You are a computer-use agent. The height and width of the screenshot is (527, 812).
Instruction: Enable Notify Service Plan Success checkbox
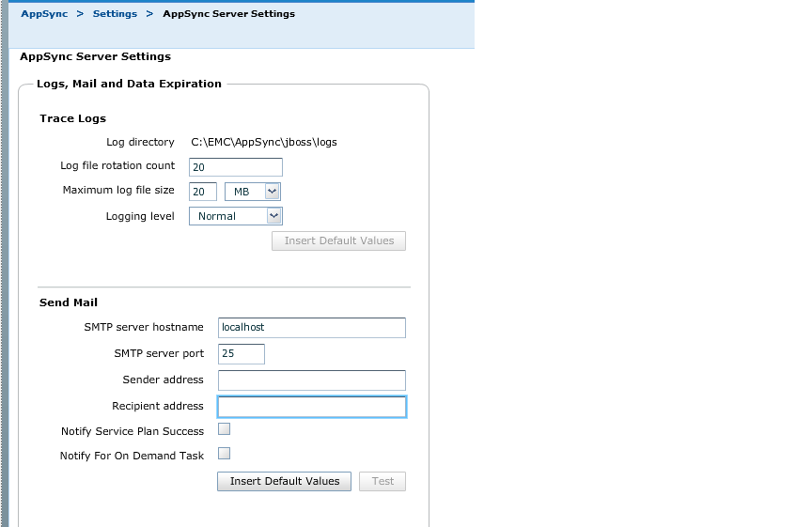pos(224,429)
